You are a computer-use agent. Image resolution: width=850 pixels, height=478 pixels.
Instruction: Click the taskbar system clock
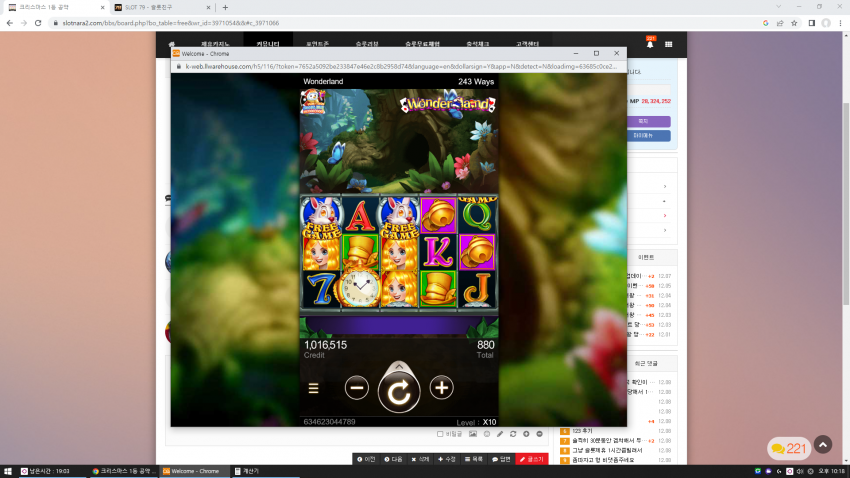click(832, 471)
